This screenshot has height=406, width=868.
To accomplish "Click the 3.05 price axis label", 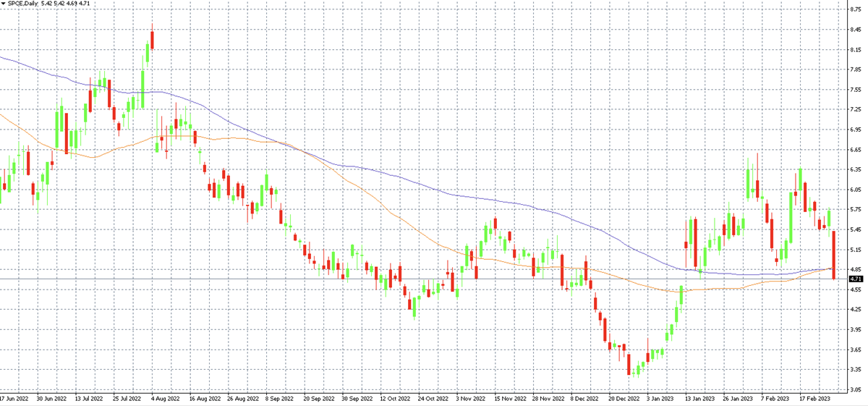I will coord(856,389).
